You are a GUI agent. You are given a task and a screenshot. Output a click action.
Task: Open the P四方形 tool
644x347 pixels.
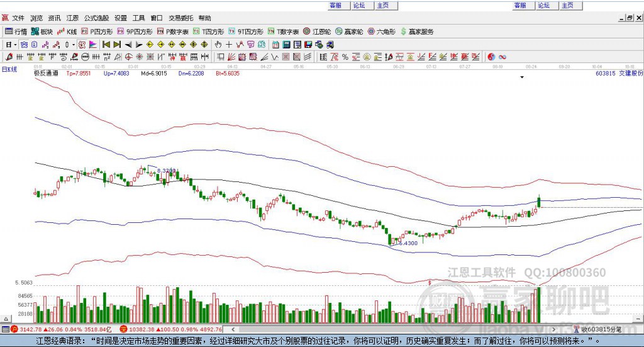point(97,31)
